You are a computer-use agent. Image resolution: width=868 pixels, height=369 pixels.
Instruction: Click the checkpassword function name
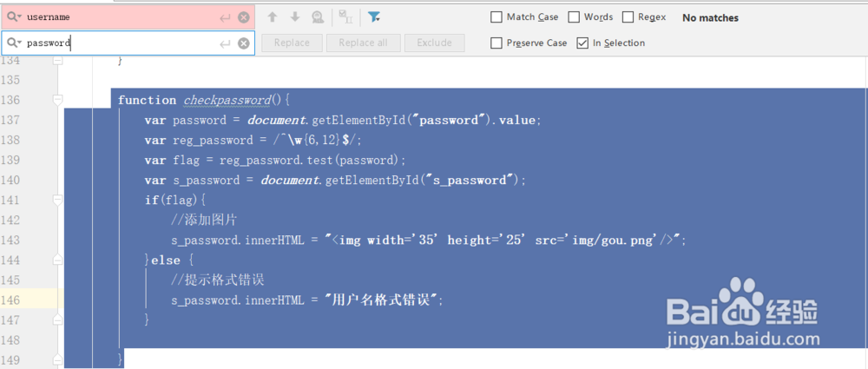(x=227, y=101)
